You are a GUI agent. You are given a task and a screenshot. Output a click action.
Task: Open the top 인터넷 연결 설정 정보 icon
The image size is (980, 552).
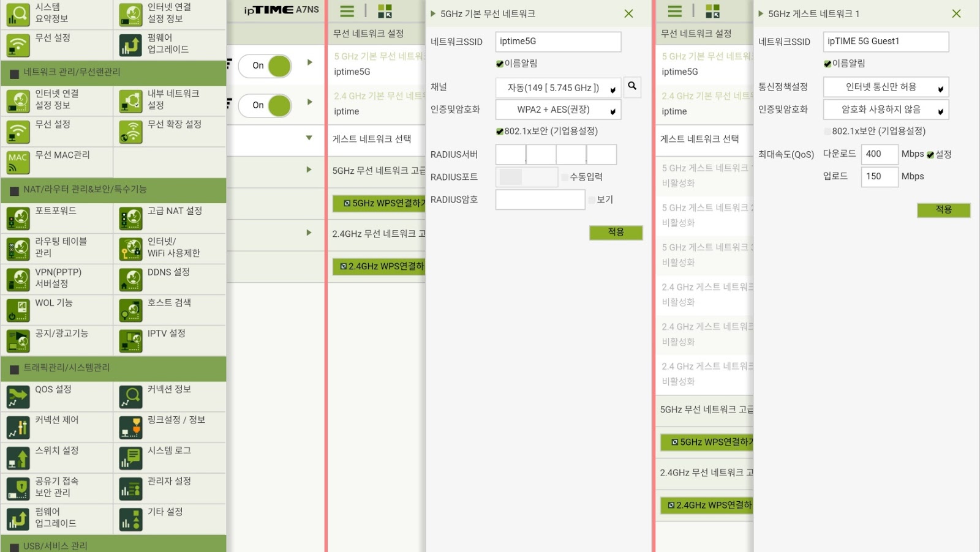[131, 15]
